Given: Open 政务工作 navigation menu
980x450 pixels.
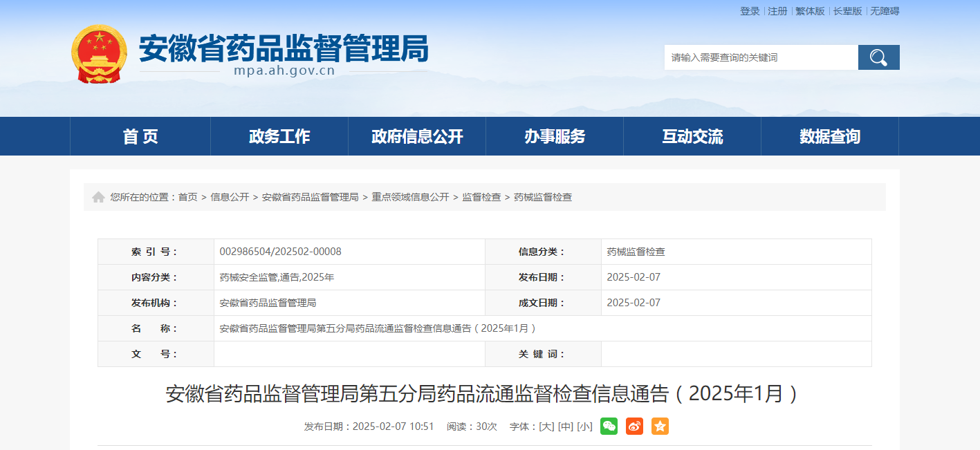Looking at the screenshot, I should click(x=279, y=136).
